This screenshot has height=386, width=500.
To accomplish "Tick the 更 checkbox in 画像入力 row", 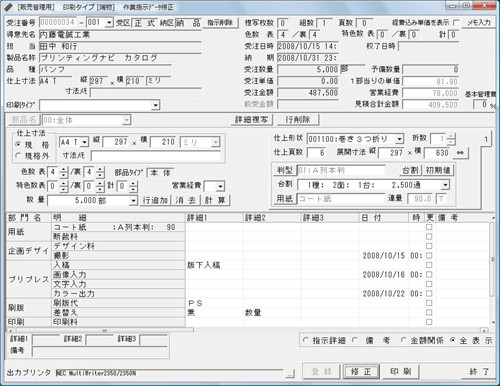I will tap(429, 275).
